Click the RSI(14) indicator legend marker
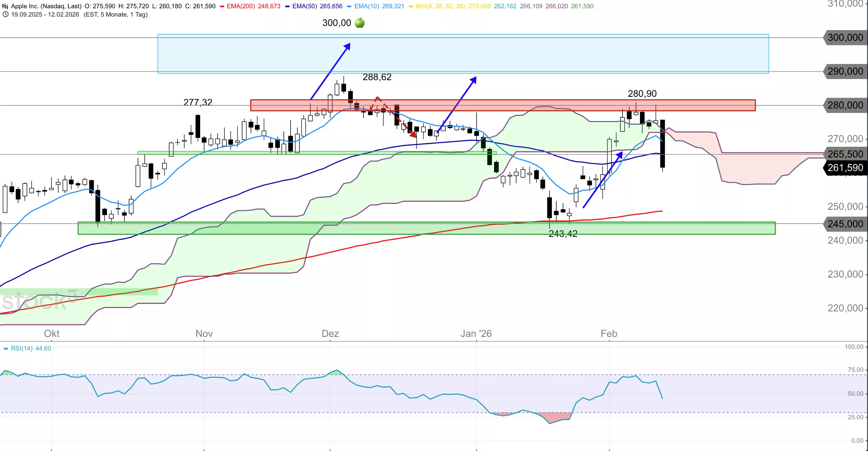868x451 pixels. pyautogui.click(x=6, y=349)
